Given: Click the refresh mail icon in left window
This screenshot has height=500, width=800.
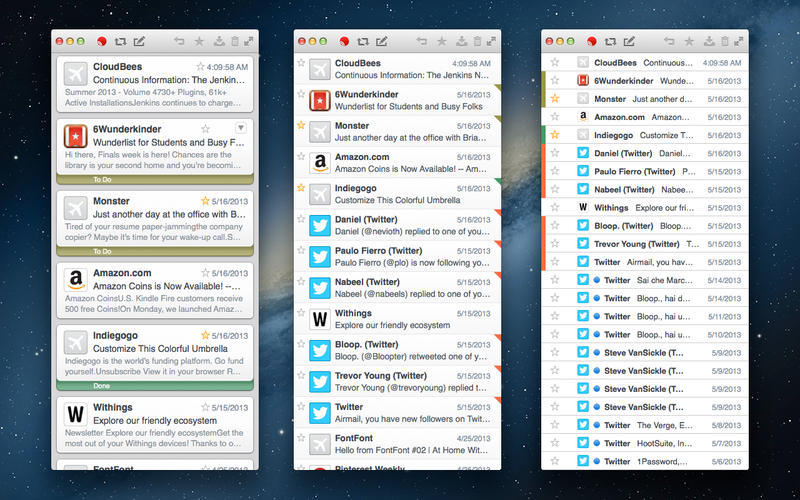Looking at the screenshot, I should click(121, 41).
